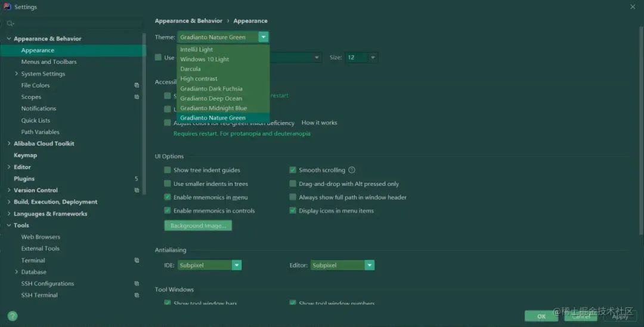Click the settings search field
644x327 pixels.
pos(74,23)
